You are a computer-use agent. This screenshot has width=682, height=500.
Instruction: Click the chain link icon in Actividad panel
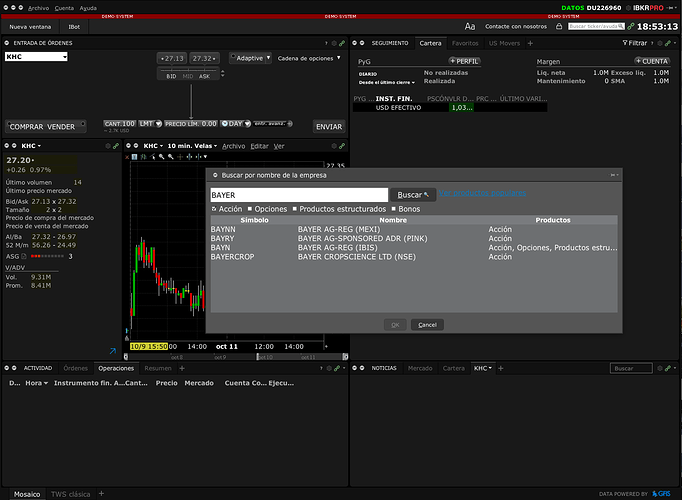[x=337, y=368]
